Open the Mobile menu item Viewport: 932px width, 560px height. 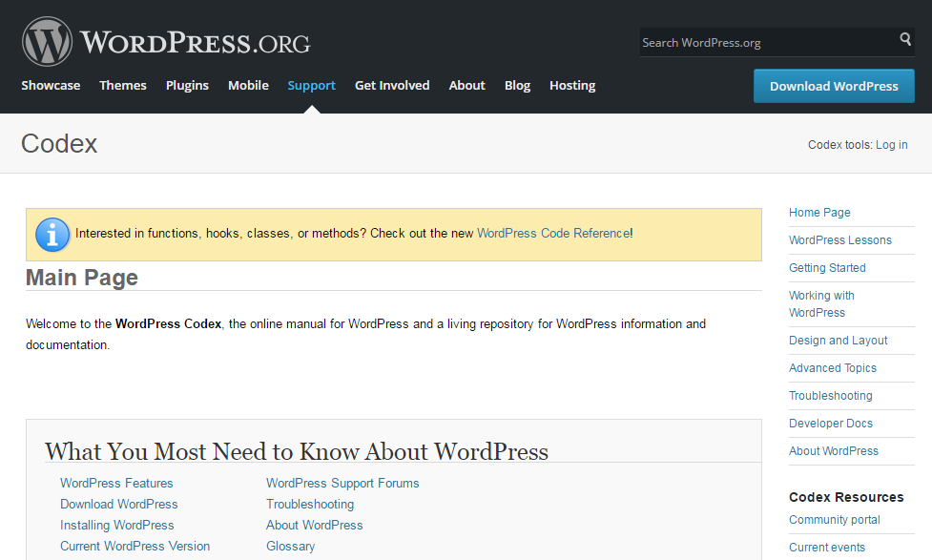[x=248, y=86]
